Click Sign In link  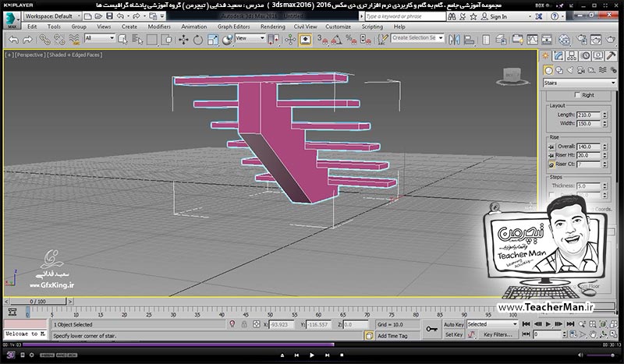[498, 16]
